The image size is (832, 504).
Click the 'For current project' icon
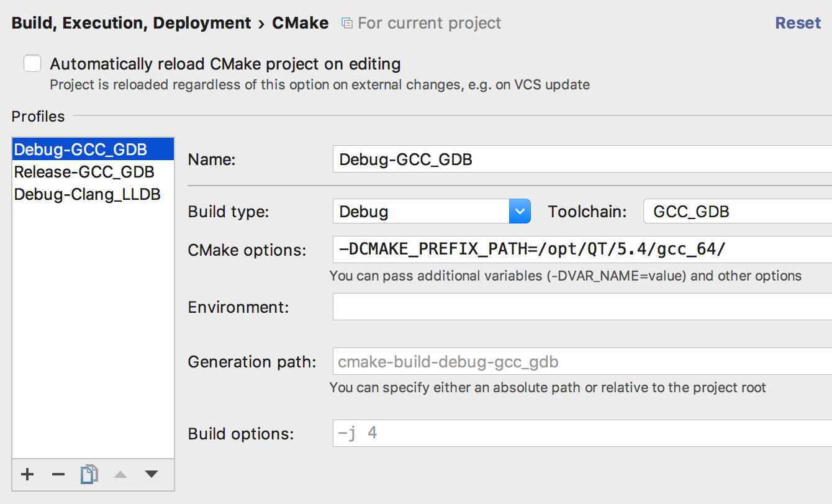(x=347, y=24)
